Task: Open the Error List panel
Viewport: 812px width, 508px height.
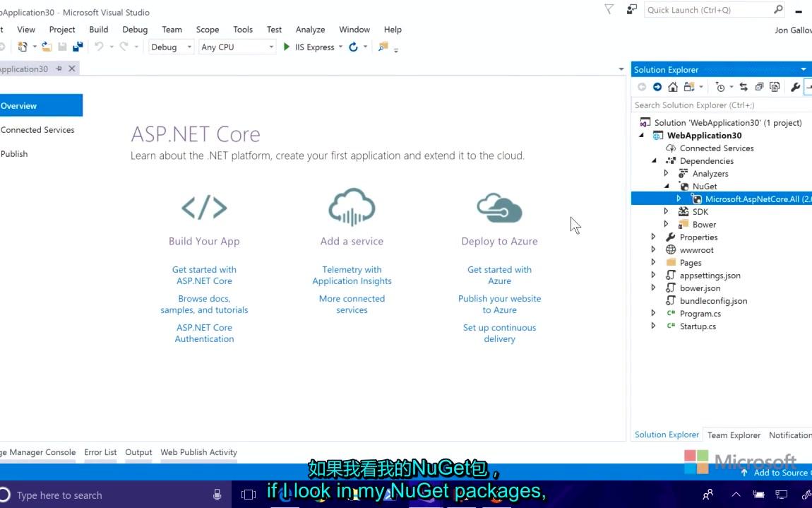Action: coord(100,452)
